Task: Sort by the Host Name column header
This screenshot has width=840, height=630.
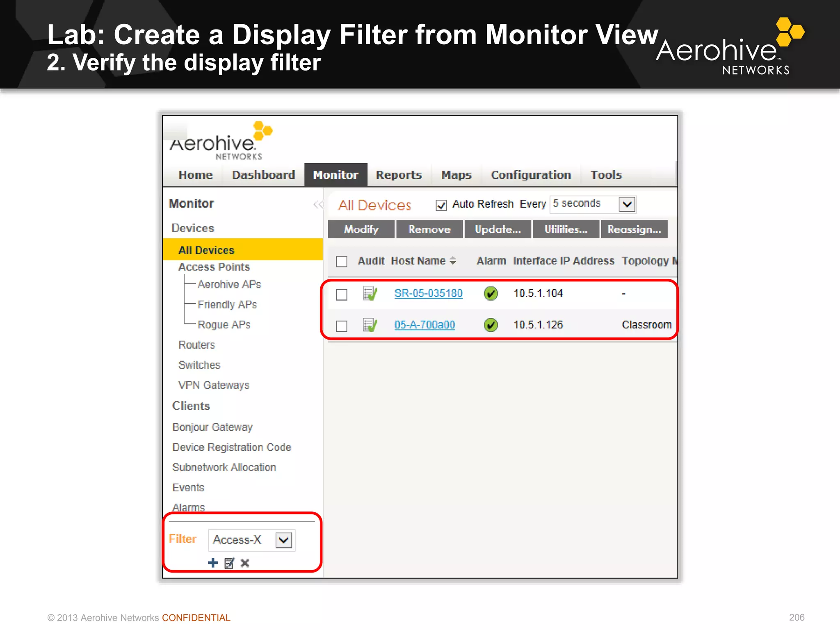Action: 418,261
